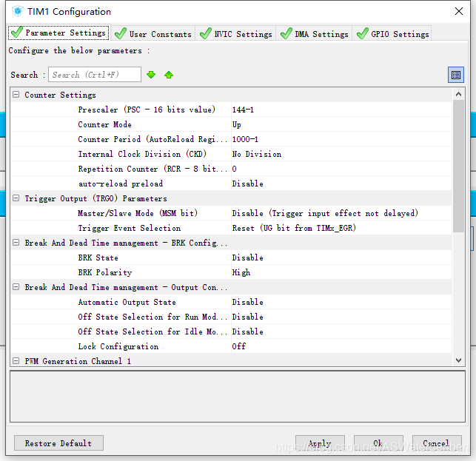Select the Counter Mode parameter label

tap(104, 124)
